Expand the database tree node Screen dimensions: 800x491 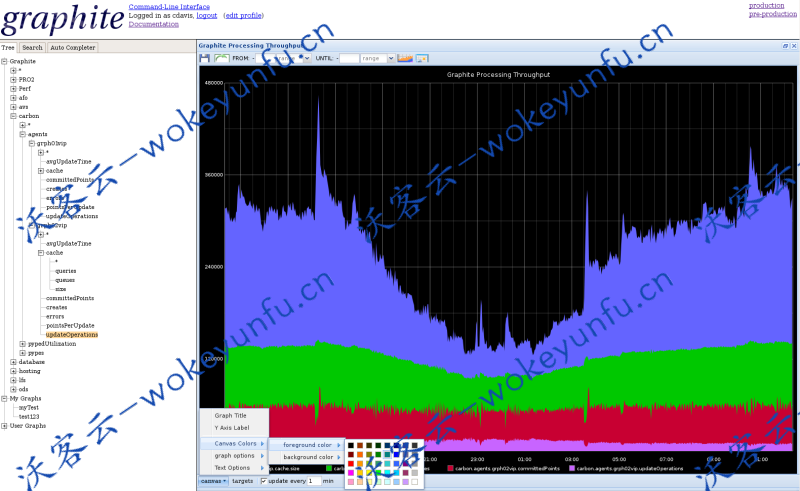point(14,362)
